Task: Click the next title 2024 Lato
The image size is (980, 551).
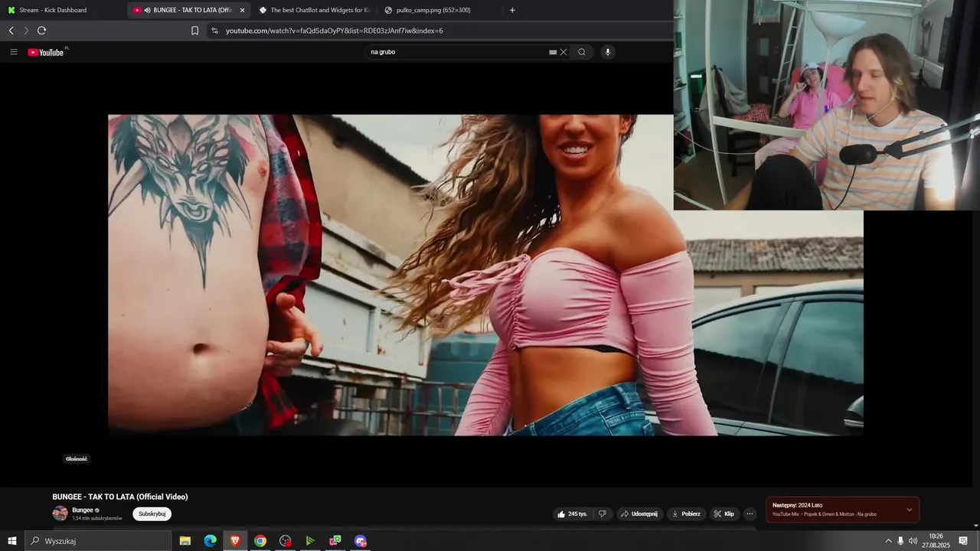Action: 810,505
